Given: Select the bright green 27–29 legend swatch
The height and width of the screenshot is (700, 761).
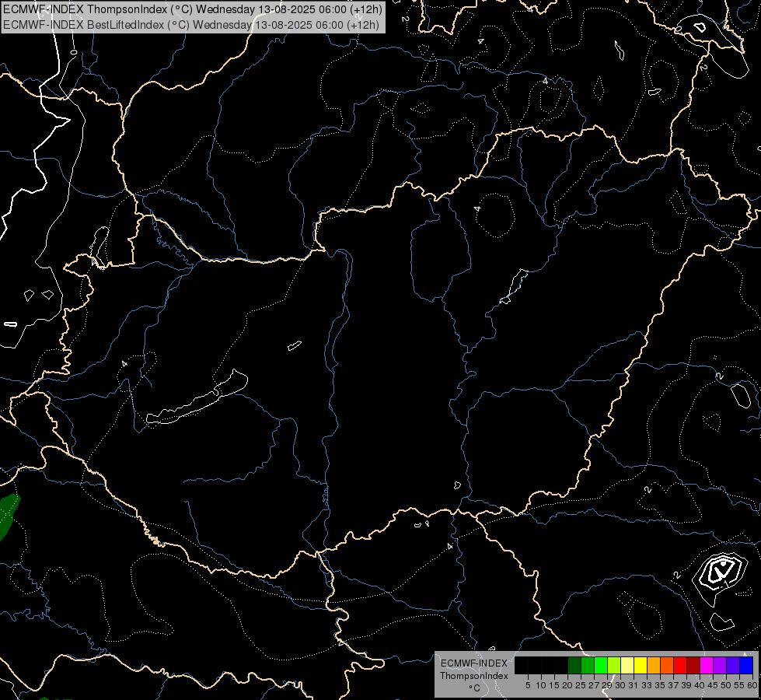Looking at the screenshot, I should pyautogui.click(x=600, y=665).
